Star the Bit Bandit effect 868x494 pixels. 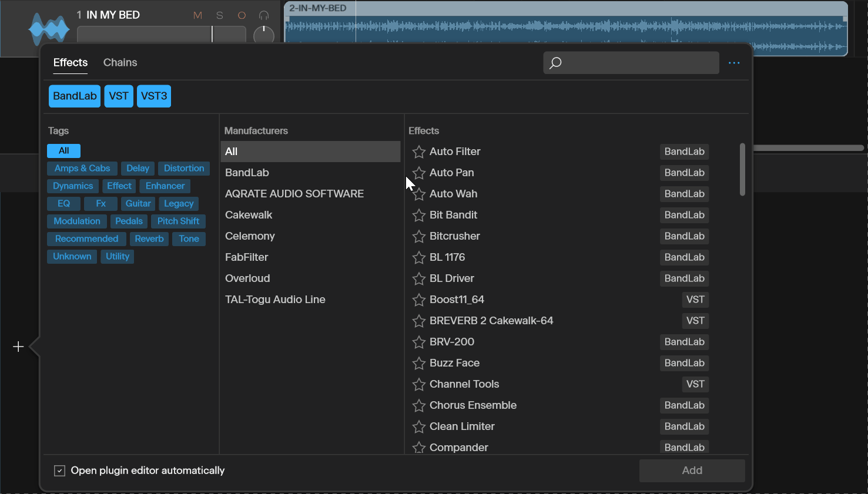418,216
